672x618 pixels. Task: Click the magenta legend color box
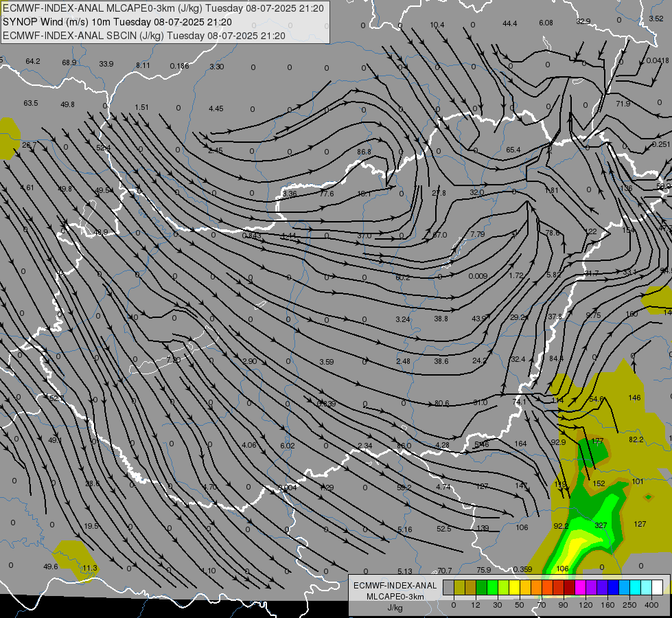pyautogui.click(x=581, y=587)
